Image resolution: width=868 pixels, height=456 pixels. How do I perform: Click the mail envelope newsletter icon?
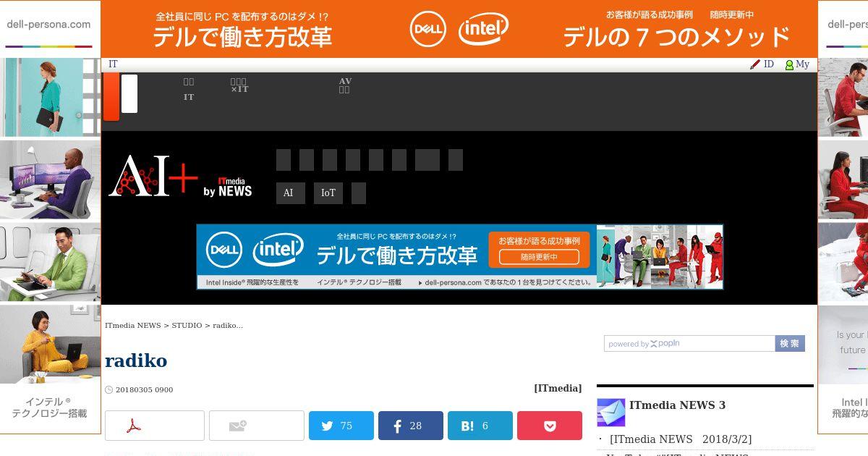610,413
